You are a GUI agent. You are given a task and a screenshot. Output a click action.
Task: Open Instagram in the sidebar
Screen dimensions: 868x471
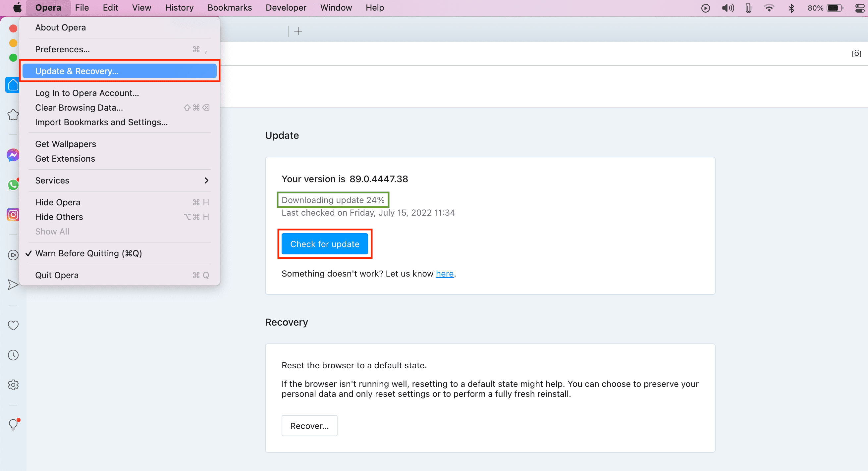click(13, 214)
